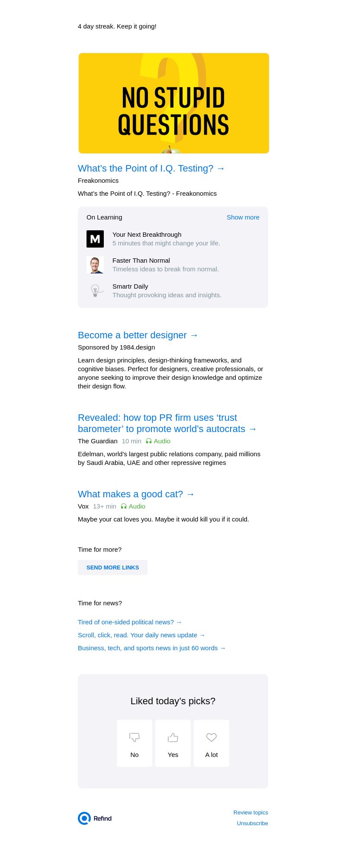
Task: Click the thumbs down icon
Action: [135, 737]
